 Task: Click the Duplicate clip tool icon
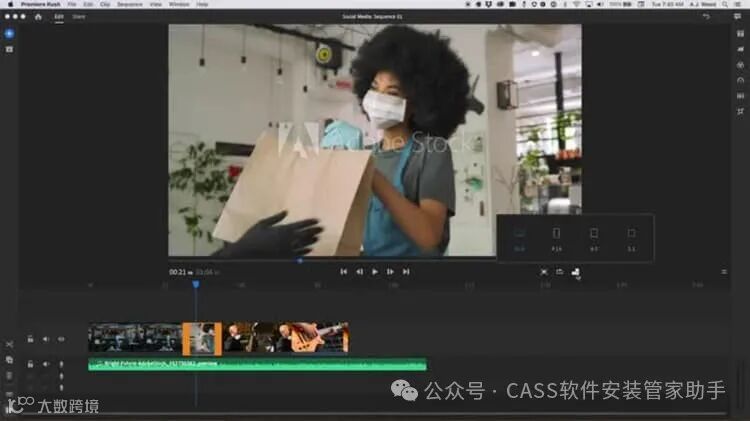coord(9,360)
